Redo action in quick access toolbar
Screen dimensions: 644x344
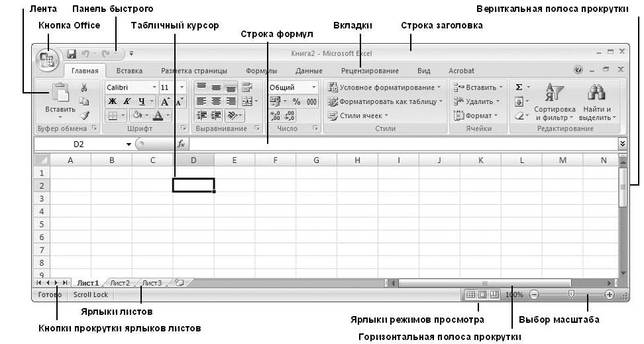pyautogui.click(x=106, y=54)
